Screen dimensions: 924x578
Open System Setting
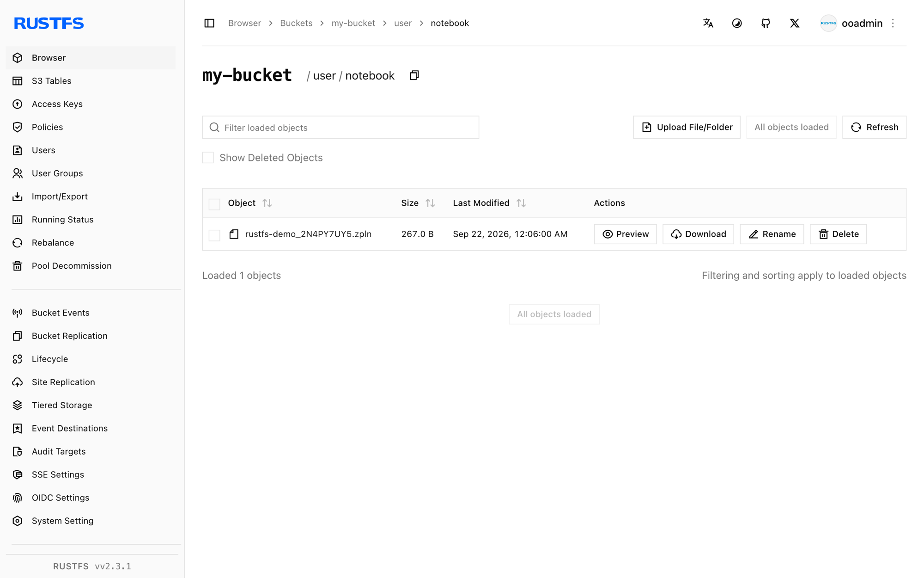(x=91, y=521)
